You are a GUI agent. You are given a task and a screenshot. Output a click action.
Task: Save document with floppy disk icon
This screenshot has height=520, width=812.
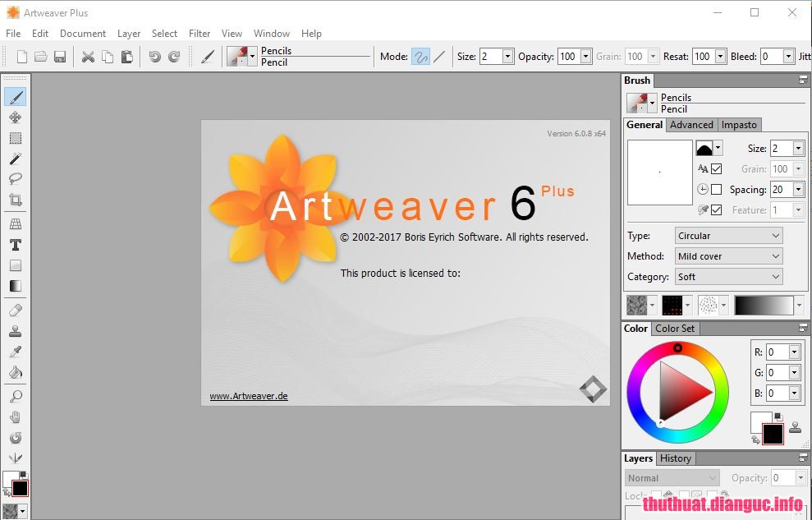coord(60,57)
